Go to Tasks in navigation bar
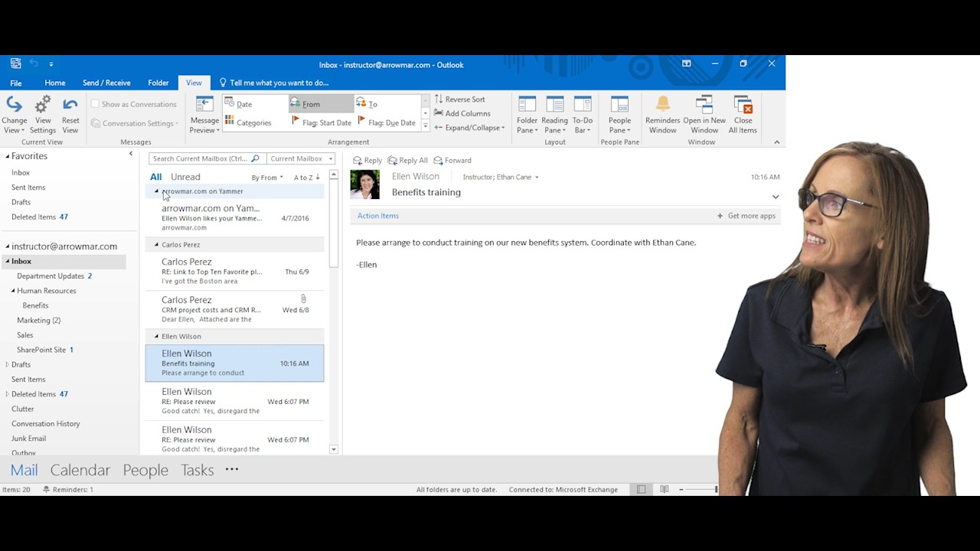This screenshot has width=980, height=551. [x=197, y=470]
